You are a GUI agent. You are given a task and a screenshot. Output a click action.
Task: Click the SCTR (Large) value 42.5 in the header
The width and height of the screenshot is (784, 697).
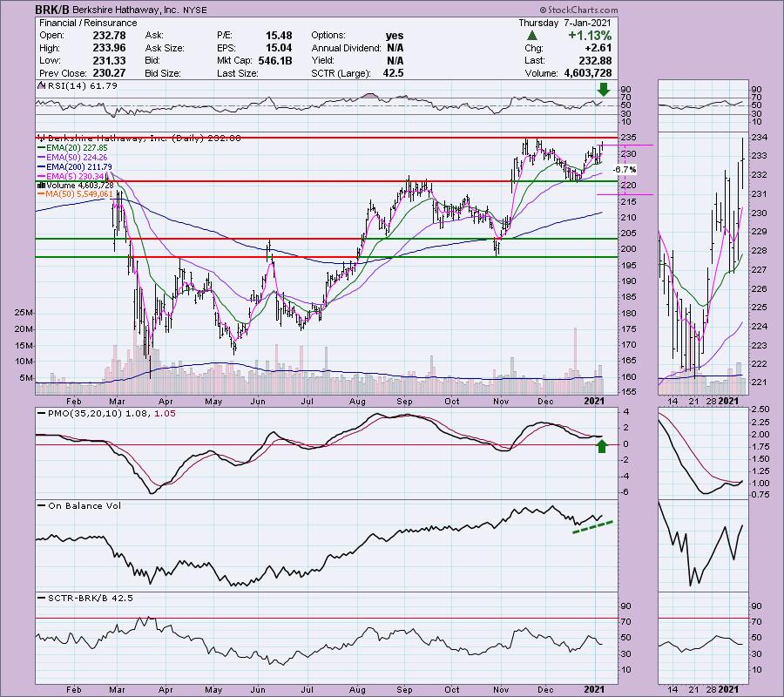click(393, 73)
